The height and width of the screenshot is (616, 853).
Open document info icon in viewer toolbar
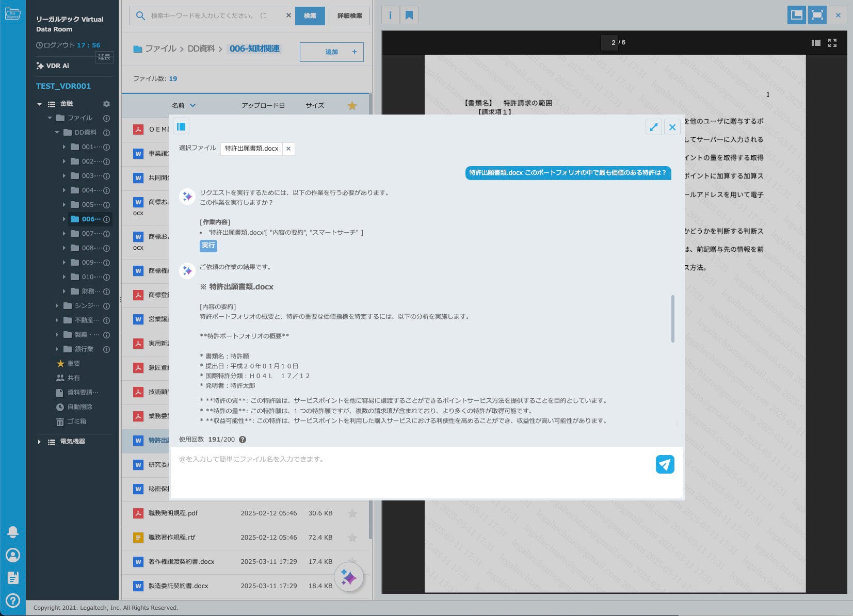coord(390,15)
